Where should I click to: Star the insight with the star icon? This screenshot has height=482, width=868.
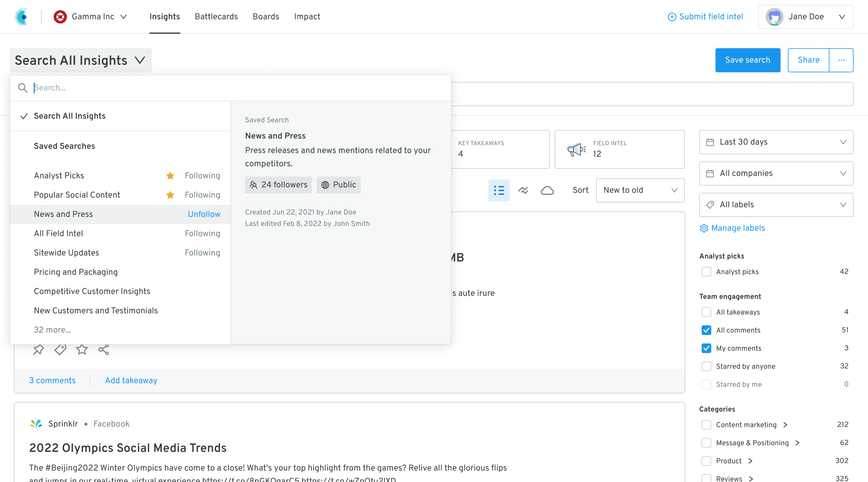(x=82, y=350)
